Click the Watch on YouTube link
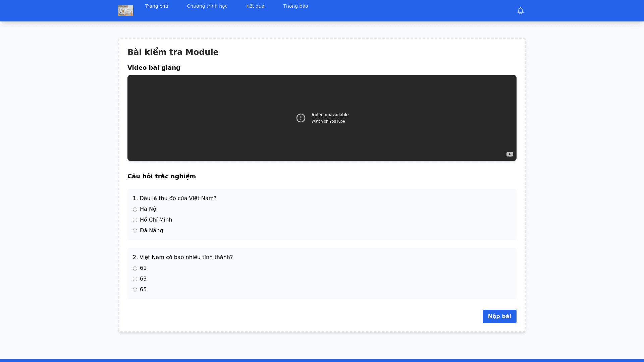 (x=328, y=121)
